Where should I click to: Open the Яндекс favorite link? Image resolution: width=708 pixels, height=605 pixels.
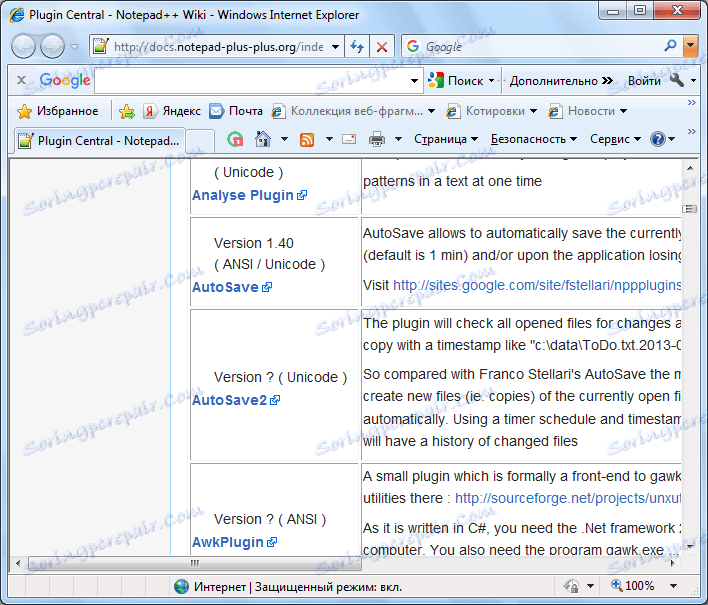[172, 111]
